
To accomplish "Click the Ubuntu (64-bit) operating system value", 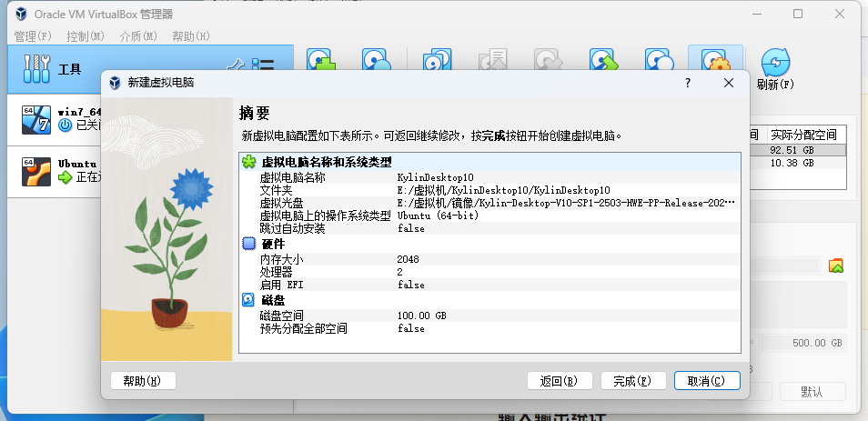I will click(x=438, y=216).
